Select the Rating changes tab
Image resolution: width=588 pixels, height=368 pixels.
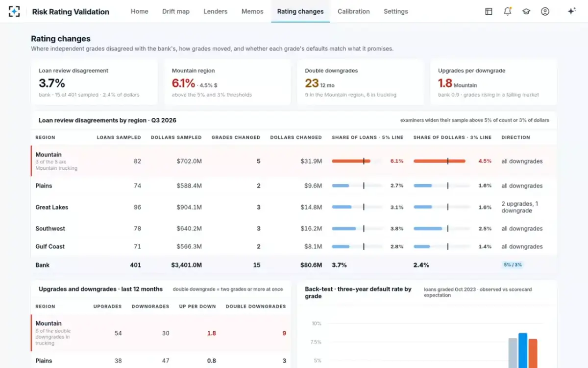(x=300, y=11)
